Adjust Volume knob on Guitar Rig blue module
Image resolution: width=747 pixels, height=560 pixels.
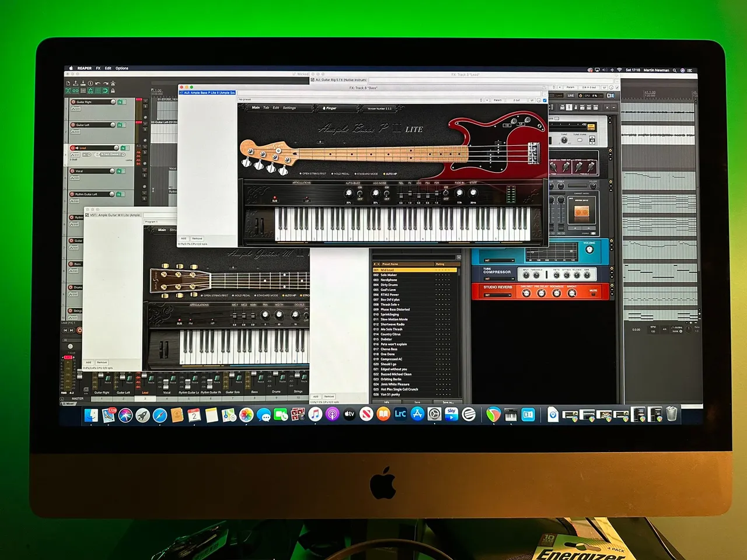(589, 249)
